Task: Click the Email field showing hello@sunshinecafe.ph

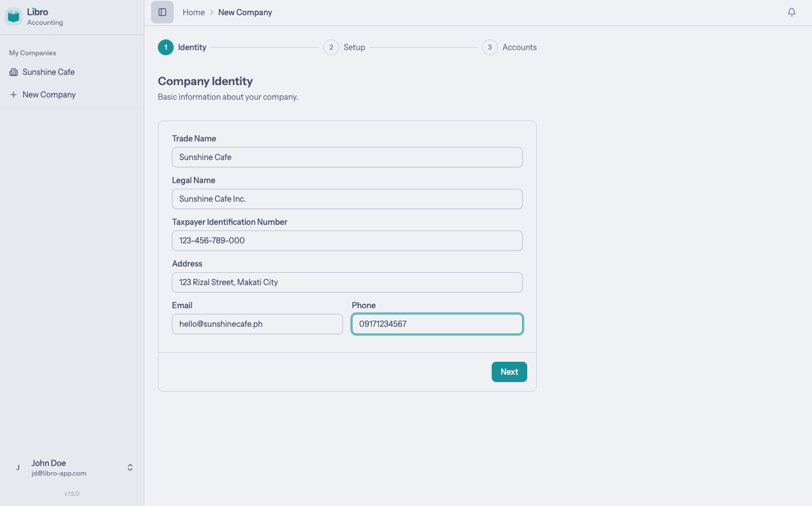Action: [x=257, y=324]
